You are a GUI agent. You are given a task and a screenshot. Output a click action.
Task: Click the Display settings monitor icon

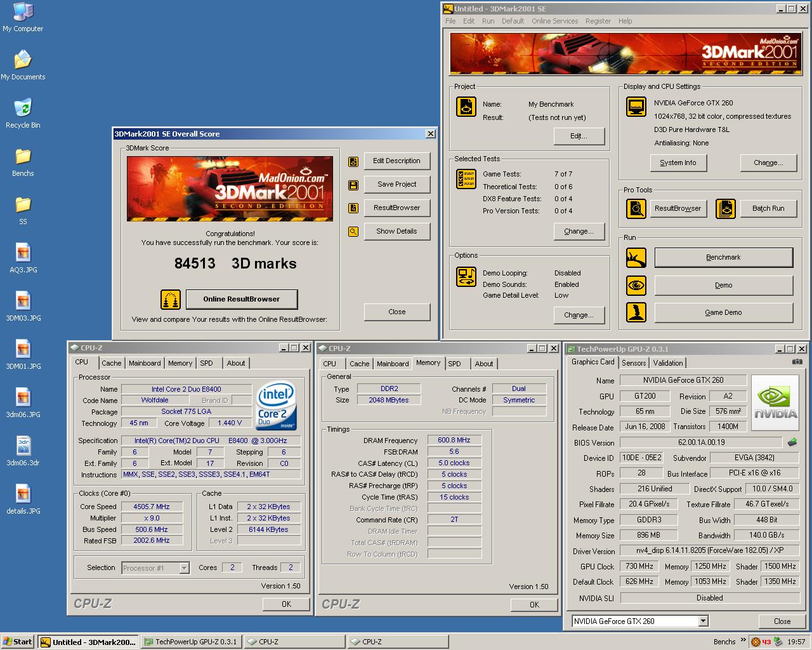(636, 107)
